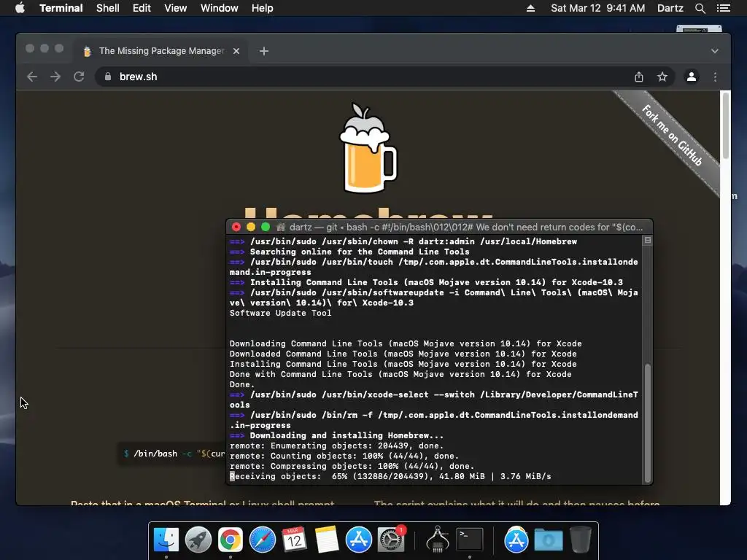Click the eject icon in menu bar
Image resolution: width=747 pixels, height=560 pixels.
tap(530, 8)
